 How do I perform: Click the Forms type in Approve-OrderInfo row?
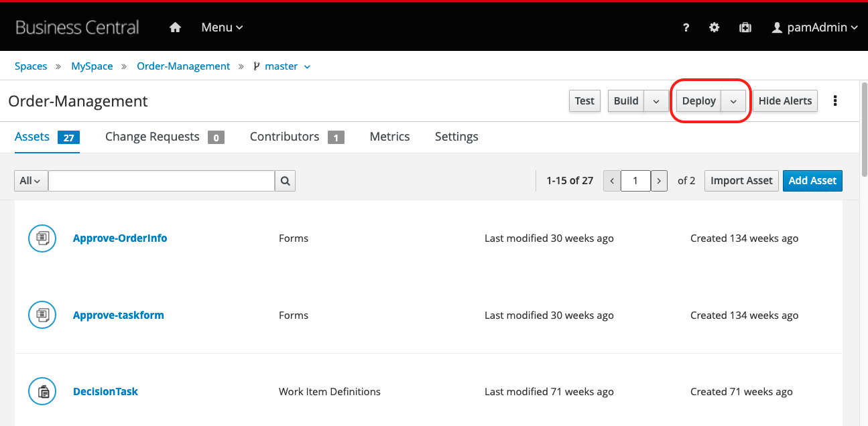[x=294, y=238]
